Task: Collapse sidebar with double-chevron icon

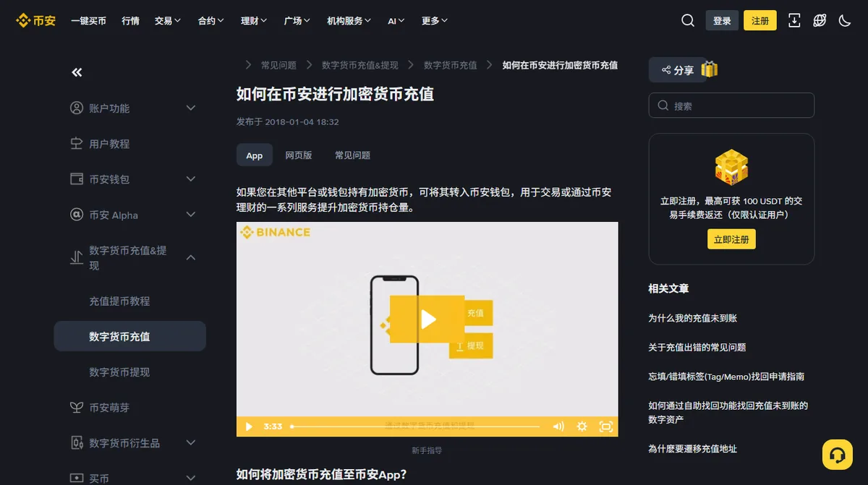Action: 77,72
